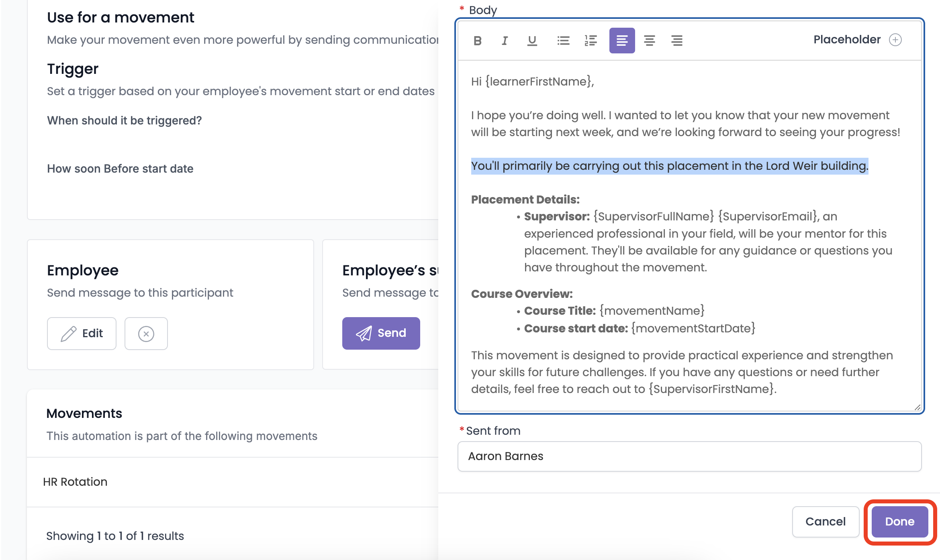Select center text alignment
Screen dimensions: 940x560
tap(649, 41)
